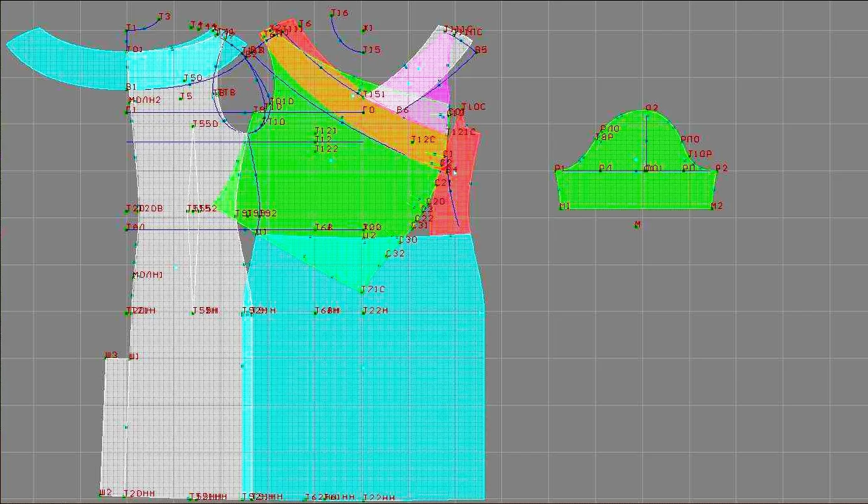The height and width of the screenshot is (504, 868).
Task: Select point label T22H
Action: tap(376, 310)
